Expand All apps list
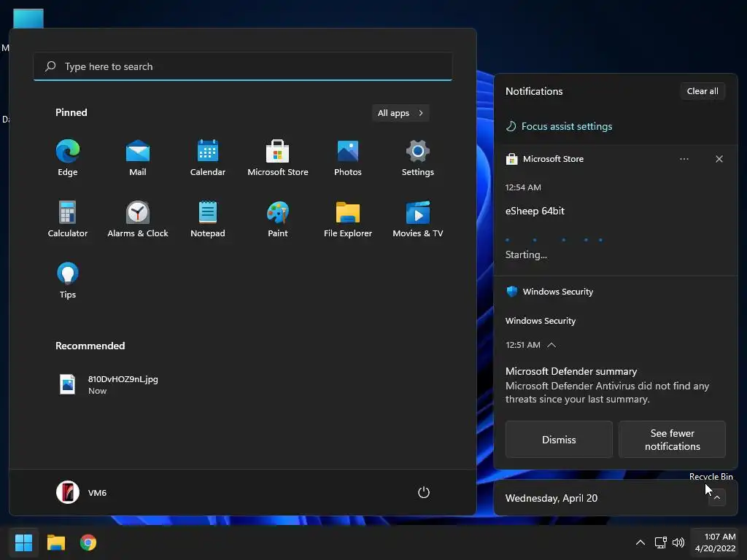Image resolution: width=747 pixels, height=560 pixels. coord(400,113)
